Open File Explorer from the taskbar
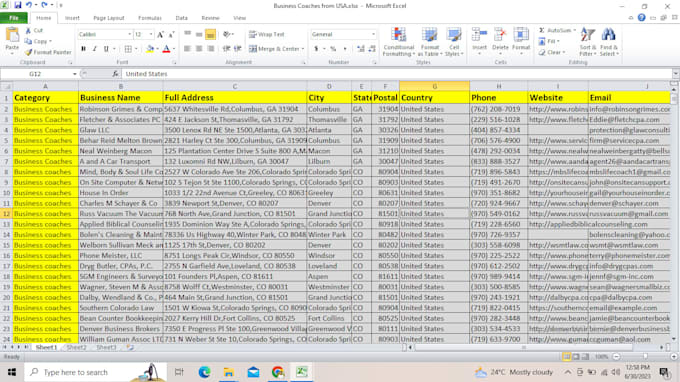 click(229, 372)
